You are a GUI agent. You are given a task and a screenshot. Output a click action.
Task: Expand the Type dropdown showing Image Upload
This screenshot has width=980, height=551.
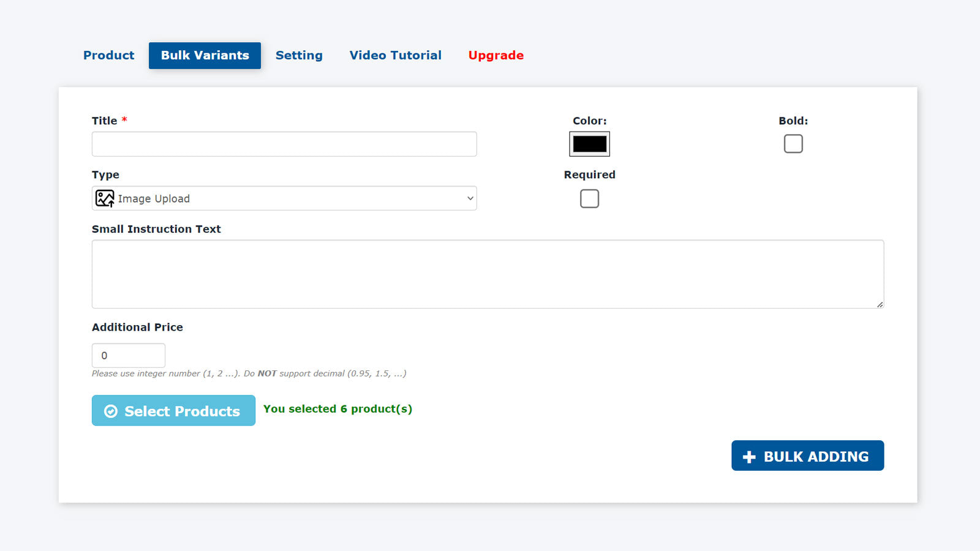(284, 198)
